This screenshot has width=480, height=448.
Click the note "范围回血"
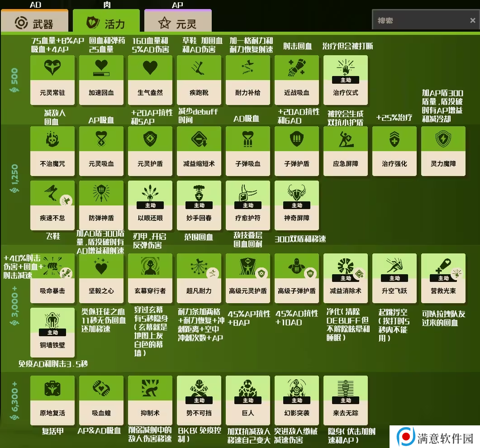point(198,237)
